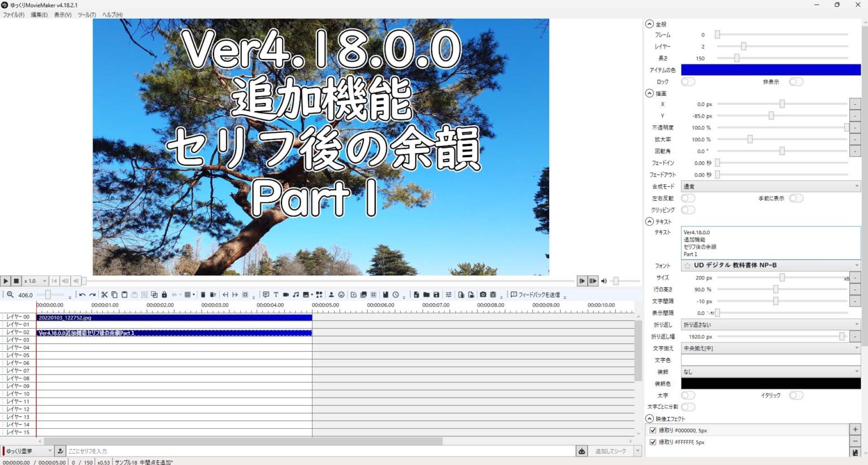Open the font dropdown showing UD デジタル 教科書体 NP-B
The image size is (868, 465).
[770, 265]
